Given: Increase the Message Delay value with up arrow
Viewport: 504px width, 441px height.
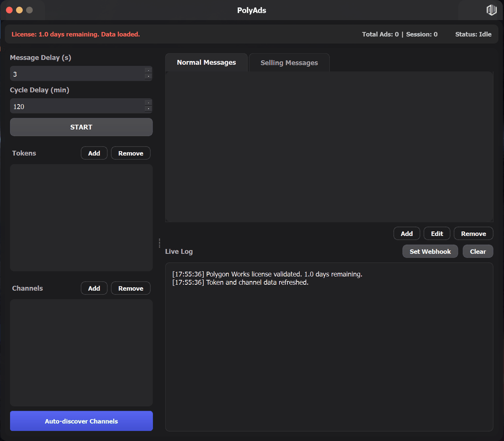Looking at the screenshot, I should point(148,70).
